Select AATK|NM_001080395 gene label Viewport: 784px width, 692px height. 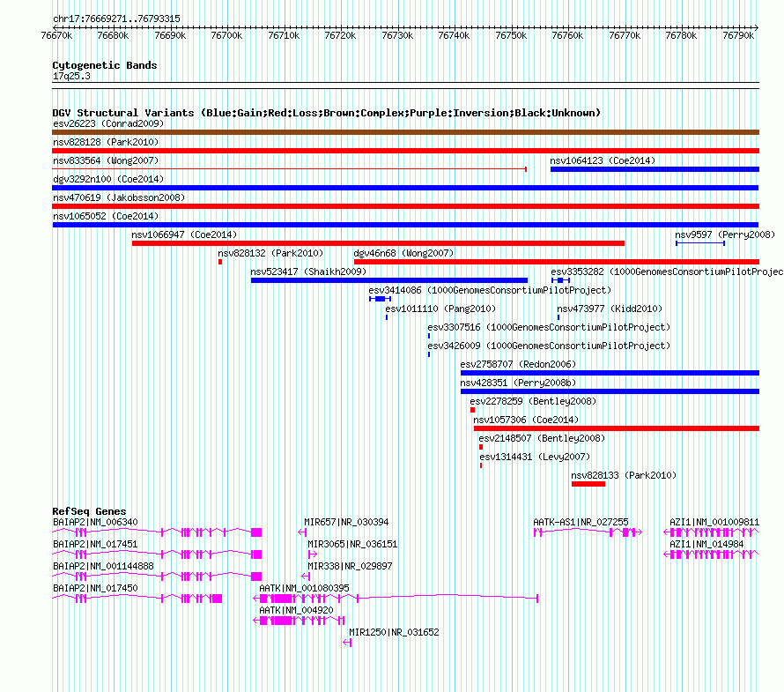(304, 588)
